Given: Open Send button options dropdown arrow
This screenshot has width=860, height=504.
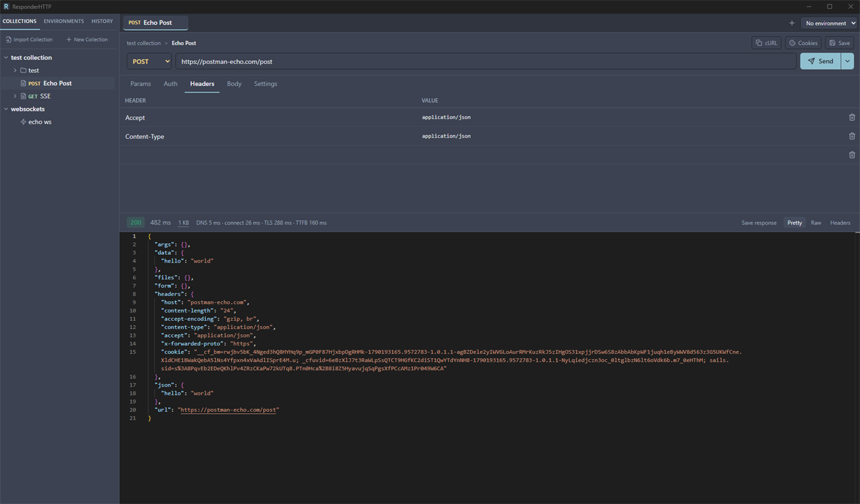Looking at the screenshot, I should [x=847, y=61].
